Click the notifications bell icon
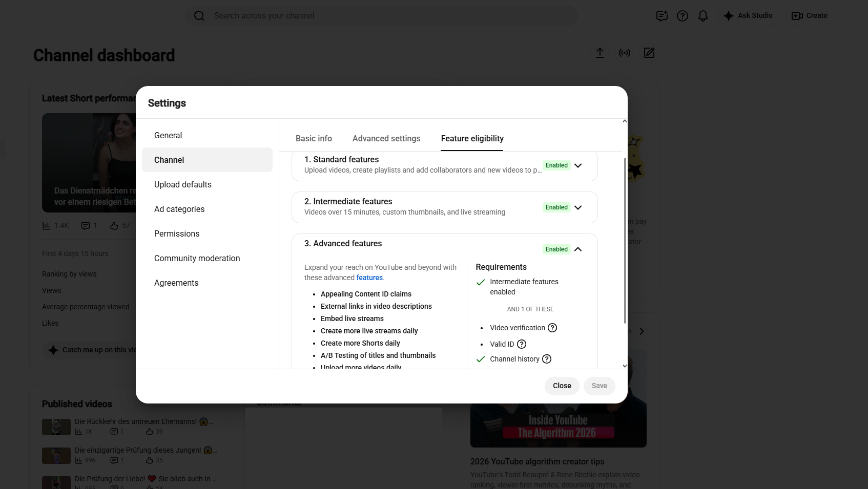 (x=703, y=16)
